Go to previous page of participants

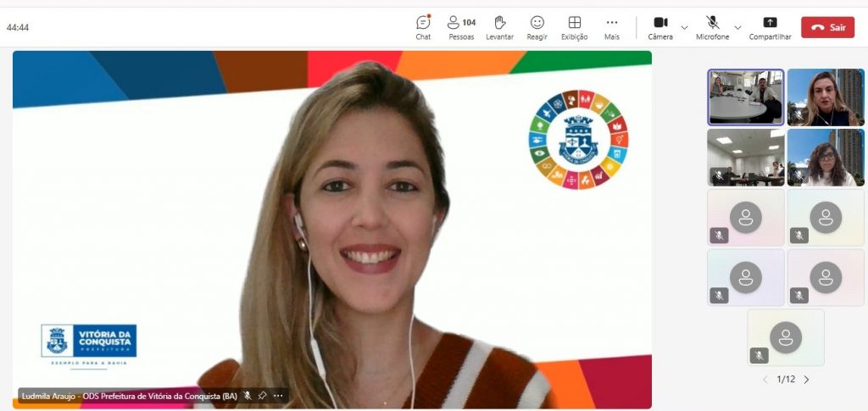coord(765,380)
